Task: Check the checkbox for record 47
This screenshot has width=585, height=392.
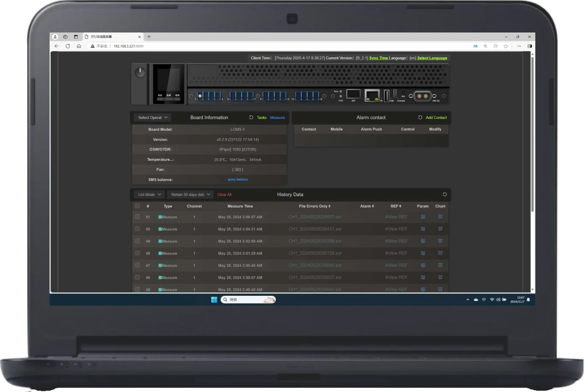Action: click(137, 265)
